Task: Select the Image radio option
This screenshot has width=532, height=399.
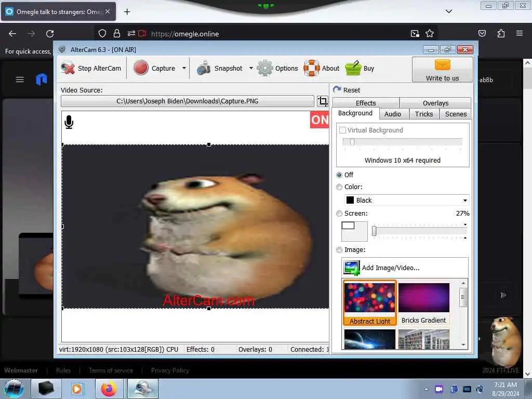Action: click(x=339, y=250)
